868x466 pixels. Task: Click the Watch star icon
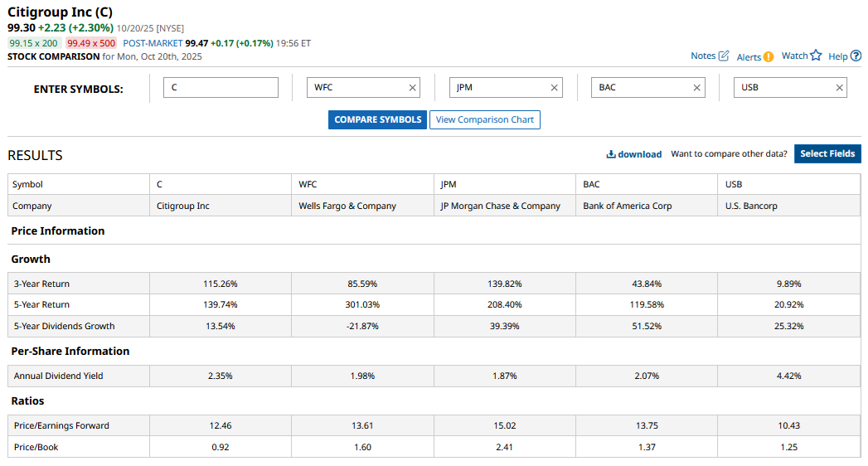(x=816, y=56)
